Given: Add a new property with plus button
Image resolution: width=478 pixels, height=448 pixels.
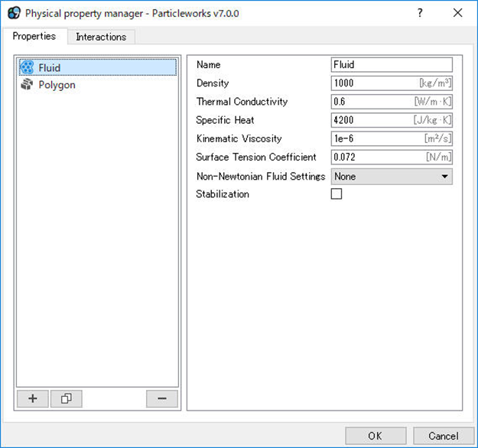Looking at the screenshot, I should click(x=33, y=398).
